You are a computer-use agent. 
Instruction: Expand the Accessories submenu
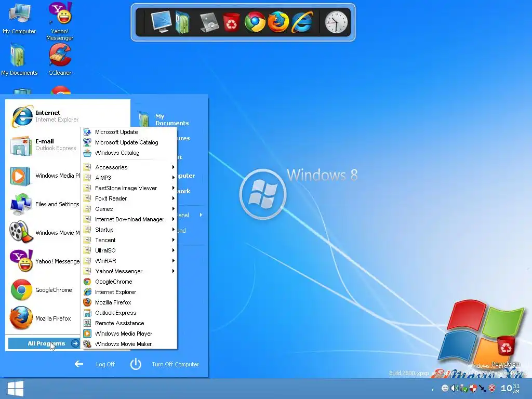pyautogui.click(x=129, y=167)
